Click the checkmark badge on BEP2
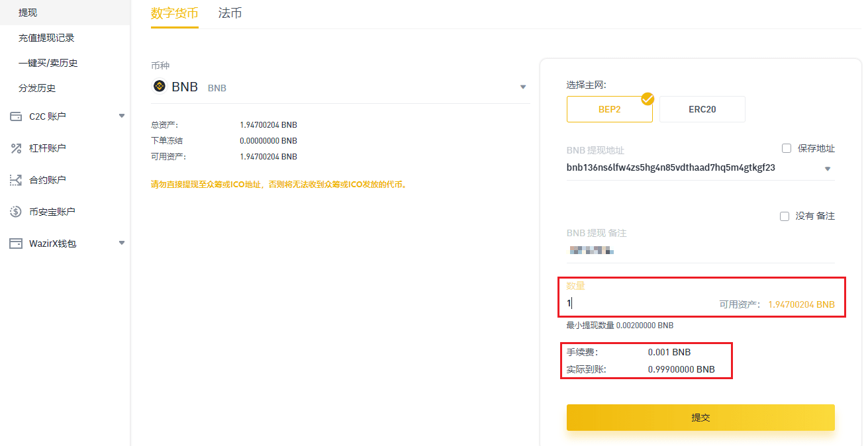 pos(648,99)
